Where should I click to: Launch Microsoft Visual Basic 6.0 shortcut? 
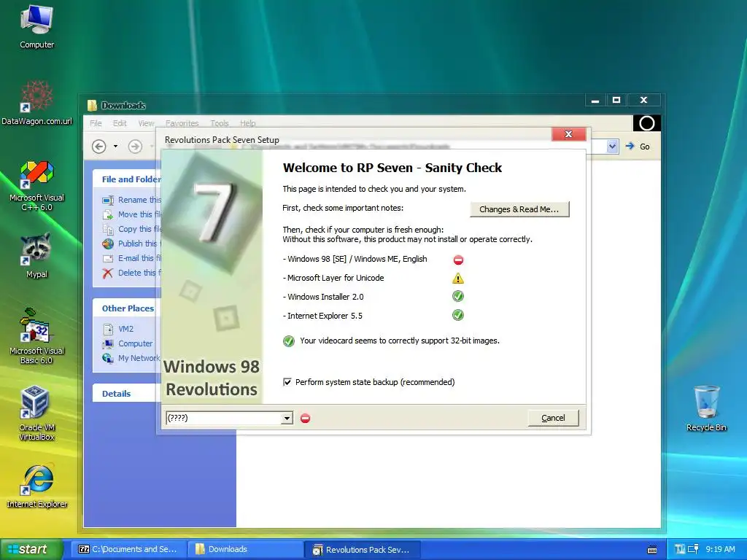[36, 336]
